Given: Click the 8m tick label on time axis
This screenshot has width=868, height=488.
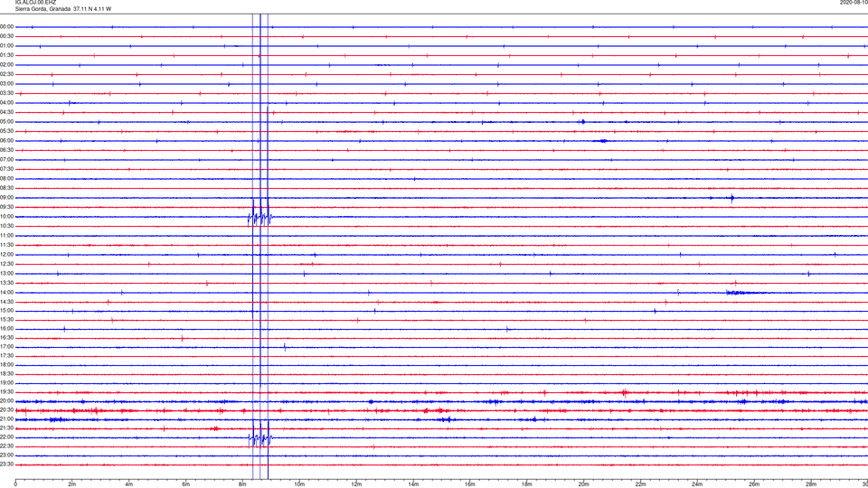Looking at the screenshot, I should pyautogui.click(x=242, y=484).
